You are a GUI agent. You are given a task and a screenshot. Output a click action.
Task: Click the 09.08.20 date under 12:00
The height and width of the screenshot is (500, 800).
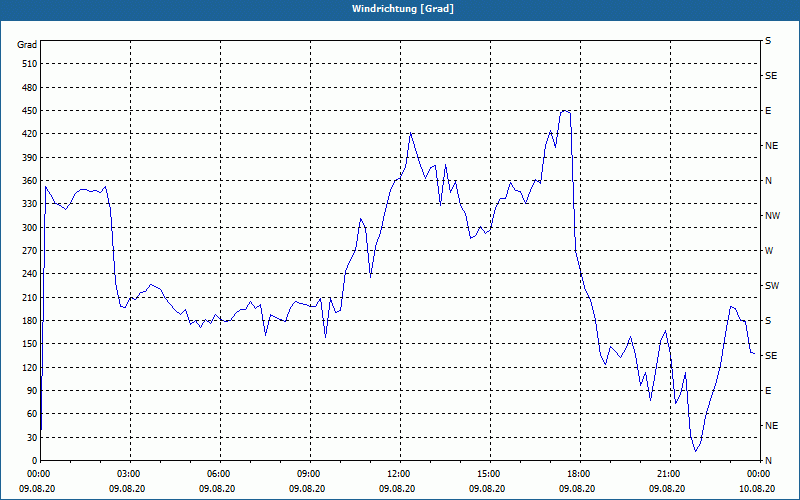[397, 488]
